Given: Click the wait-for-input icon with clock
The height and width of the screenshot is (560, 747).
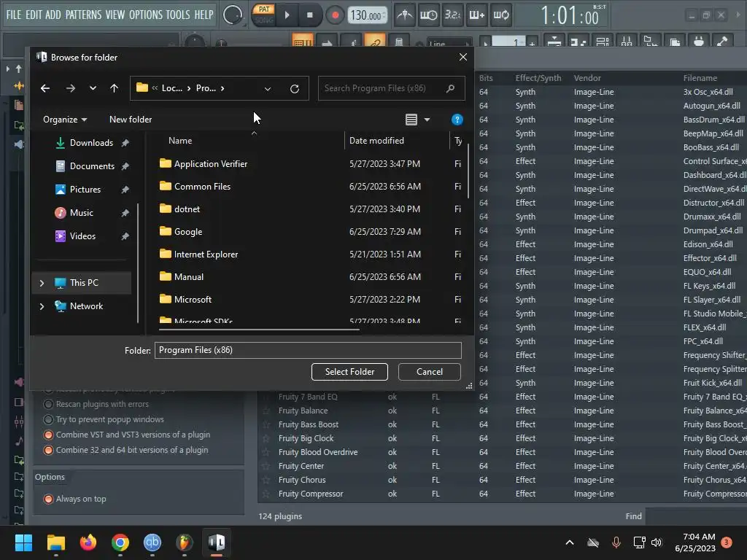Looking at the screenshot, I should click(428, 15).
